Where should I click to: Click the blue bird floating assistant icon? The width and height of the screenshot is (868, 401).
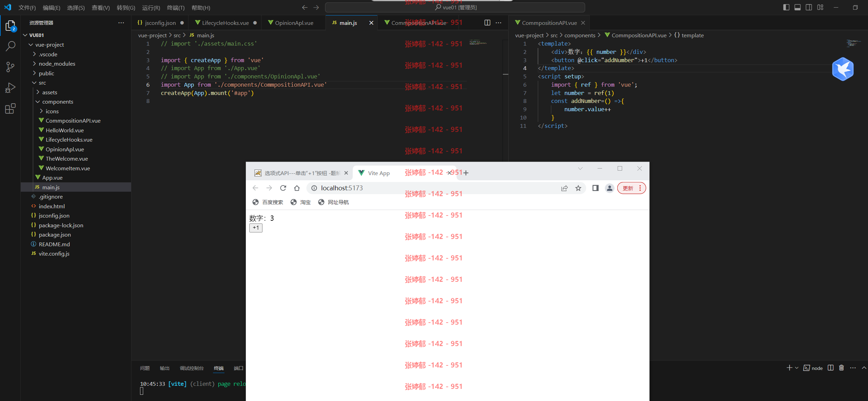pyautogui.click(x=843, y=69)
